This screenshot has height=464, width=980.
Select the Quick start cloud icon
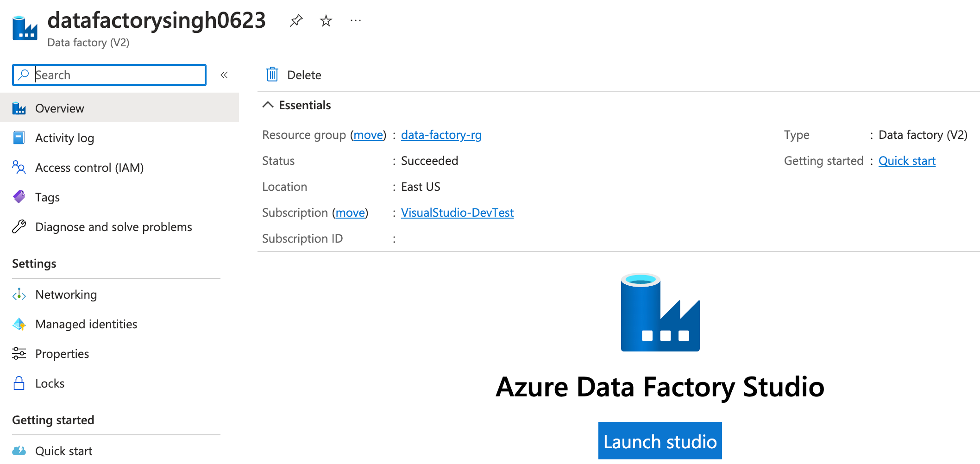point(19,450)
